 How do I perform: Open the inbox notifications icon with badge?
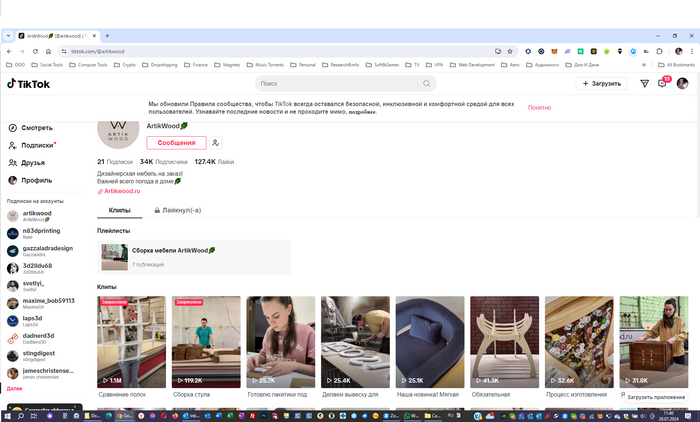pos(662,83)
